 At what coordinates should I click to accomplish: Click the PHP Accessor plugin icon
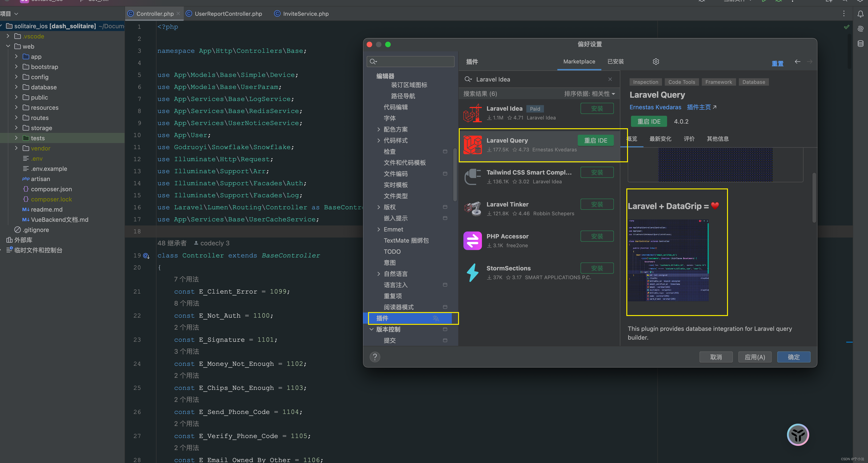tap(472, 241)
